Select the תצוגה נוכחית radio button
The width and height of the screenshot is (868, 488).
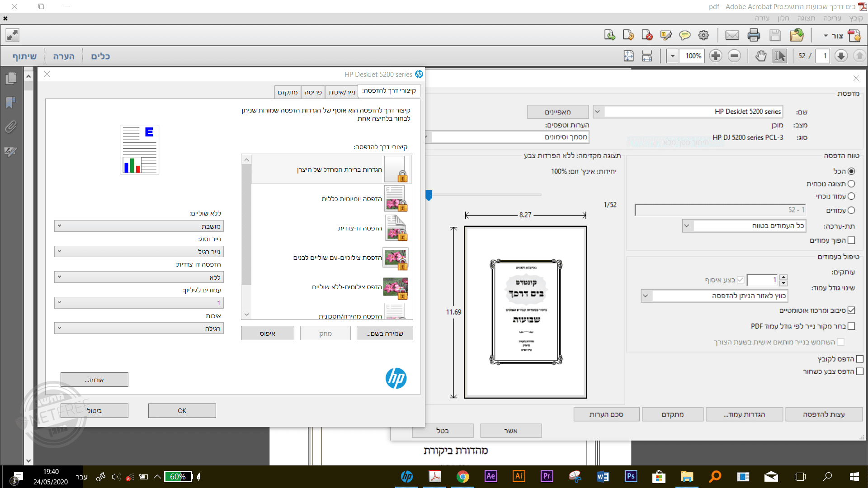(851, 184)
